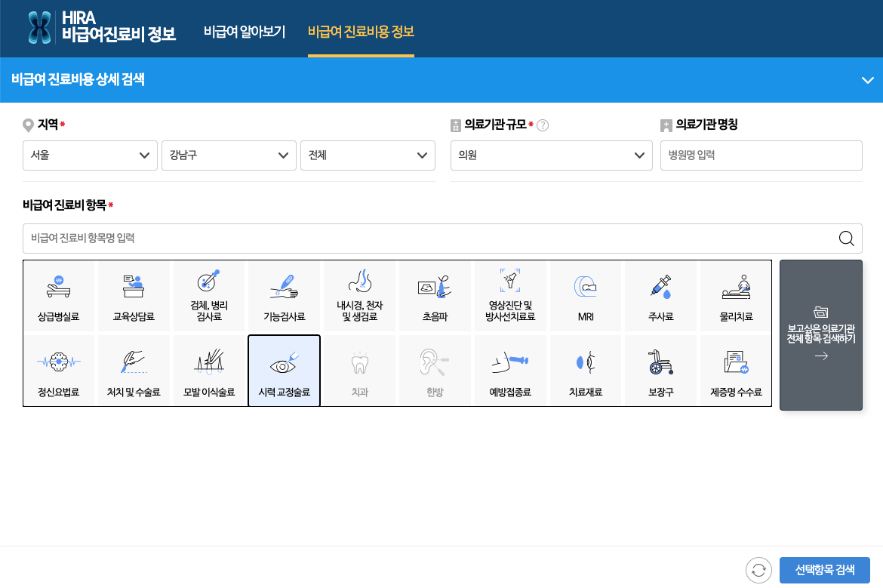Toggle the 한방 (oriental medicine) category tile

click(435, 370)
